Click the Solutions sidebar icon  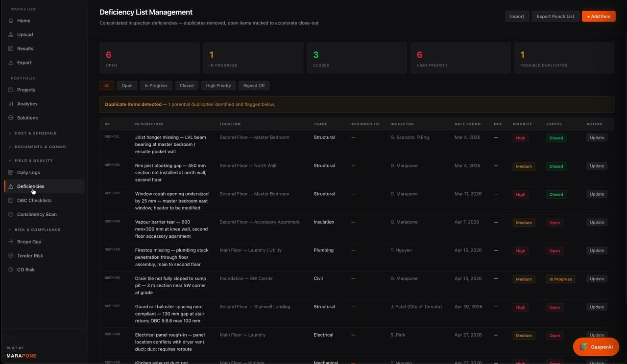click(x=11, y=118)
